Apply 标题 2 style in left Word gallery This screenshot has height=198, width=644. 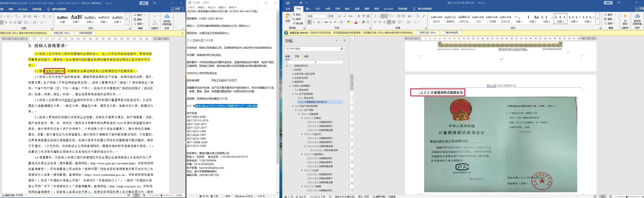(x=90, y=19)
